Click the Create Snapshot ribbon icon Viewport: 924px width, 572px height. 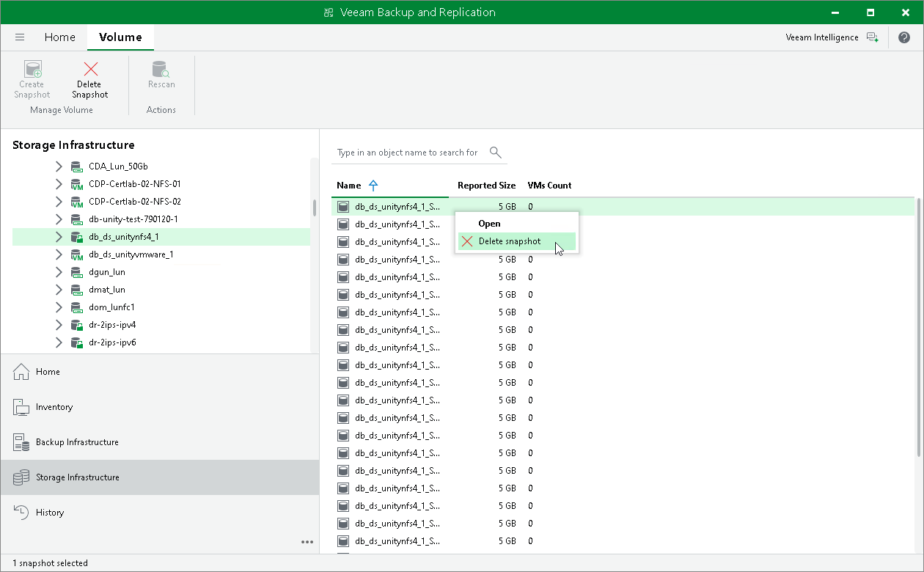point(32,70)
